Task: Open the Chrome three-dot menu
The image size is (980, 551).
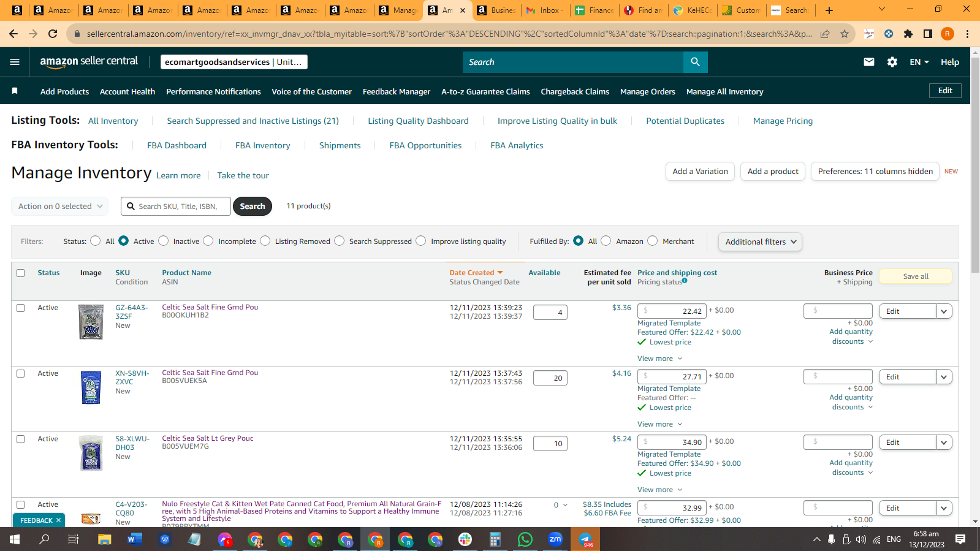Action: point(967,34)
